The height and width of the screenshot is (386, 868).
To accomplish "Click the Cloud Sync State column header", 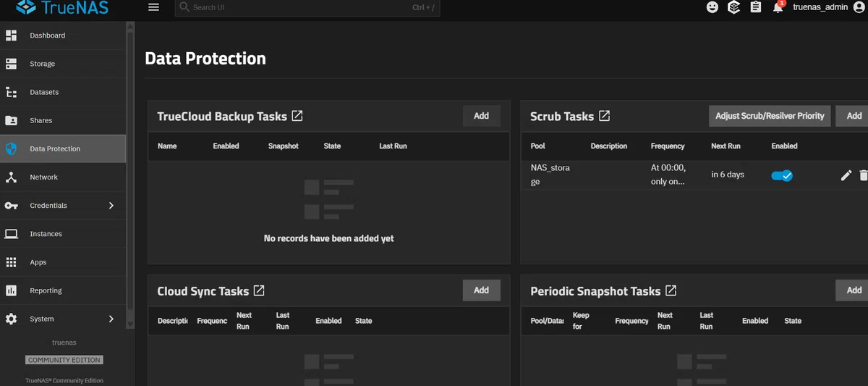I will click(364, 321).
